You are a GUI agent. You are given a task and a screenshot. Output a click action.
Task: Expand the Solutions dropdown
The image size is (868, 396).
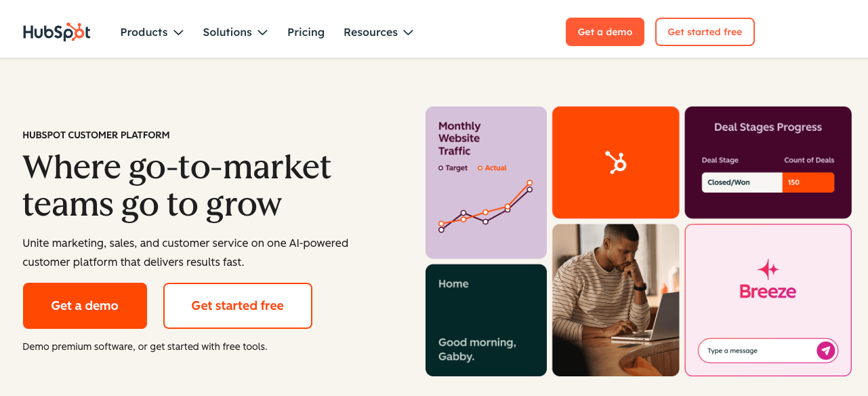[x=235, y=32]
